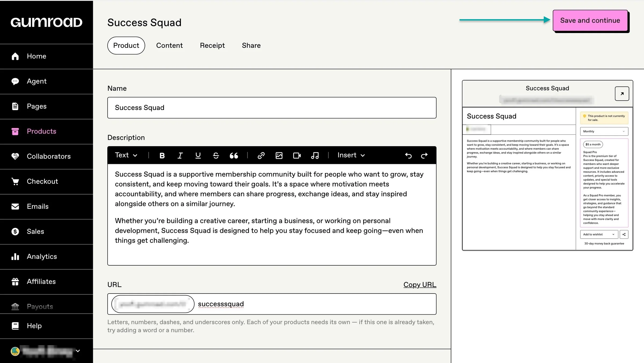Toggle underline formatting in description
Image resolution: width=644 pixels, height=363 pixels.
pos(198,155)
